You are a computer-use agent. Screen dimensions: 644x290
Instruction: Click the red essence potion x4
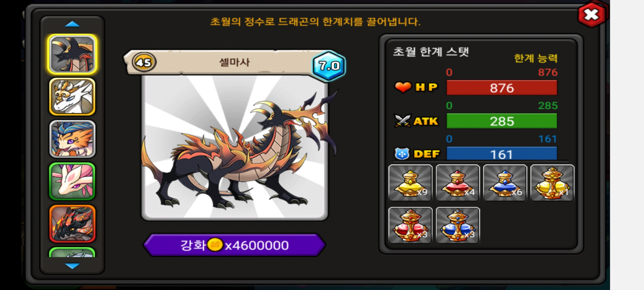458,183
